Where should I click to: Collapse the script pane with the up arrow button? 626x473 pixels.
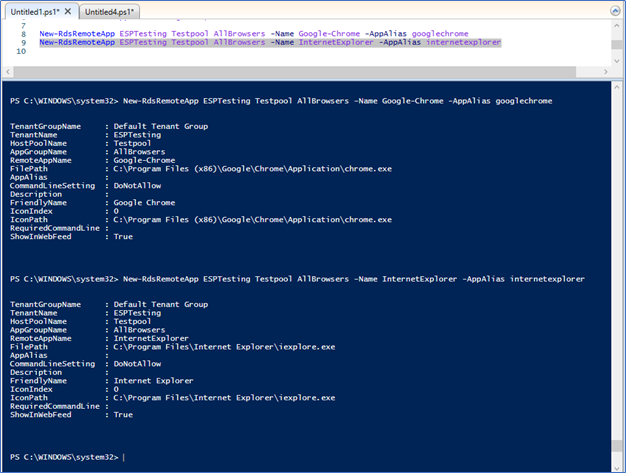click(x=615, y=11)
